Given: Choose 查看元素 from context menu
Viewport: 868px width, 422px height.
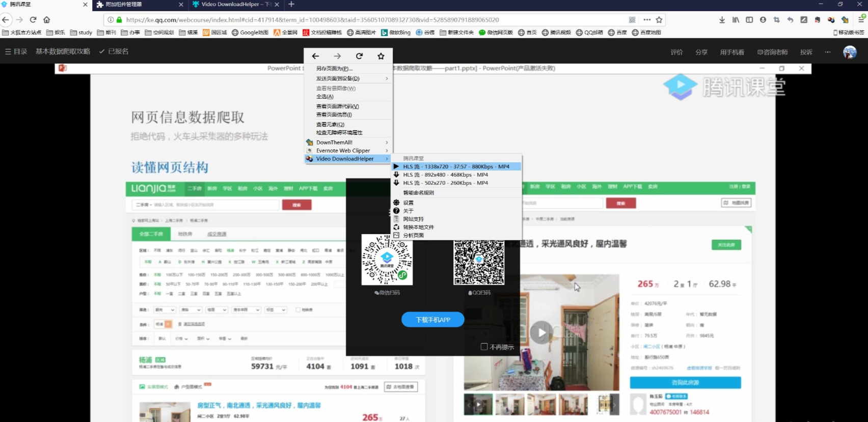Looking at the screenshot, I should 348,124.
